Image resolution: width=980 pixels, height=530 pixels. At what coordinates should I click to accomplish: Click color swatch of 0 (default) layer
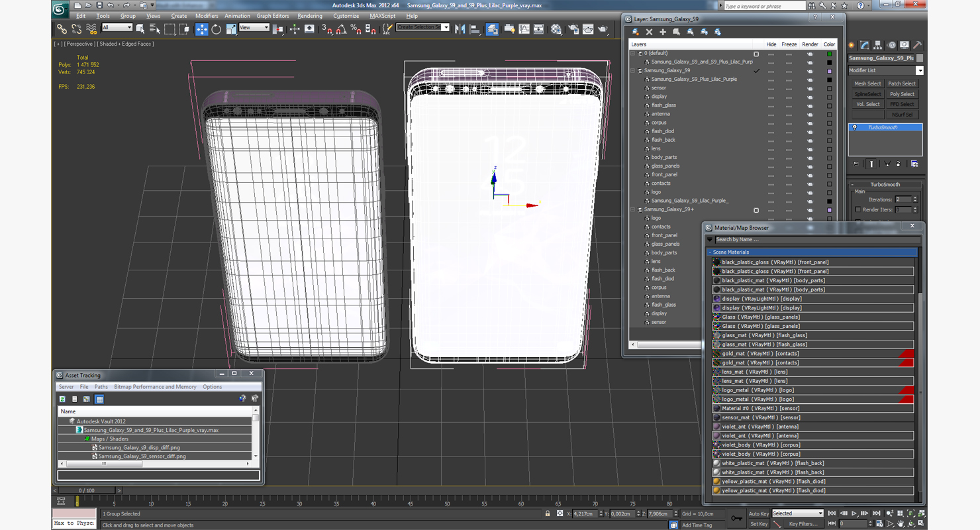pyautogui.click(x=829, y=54)
